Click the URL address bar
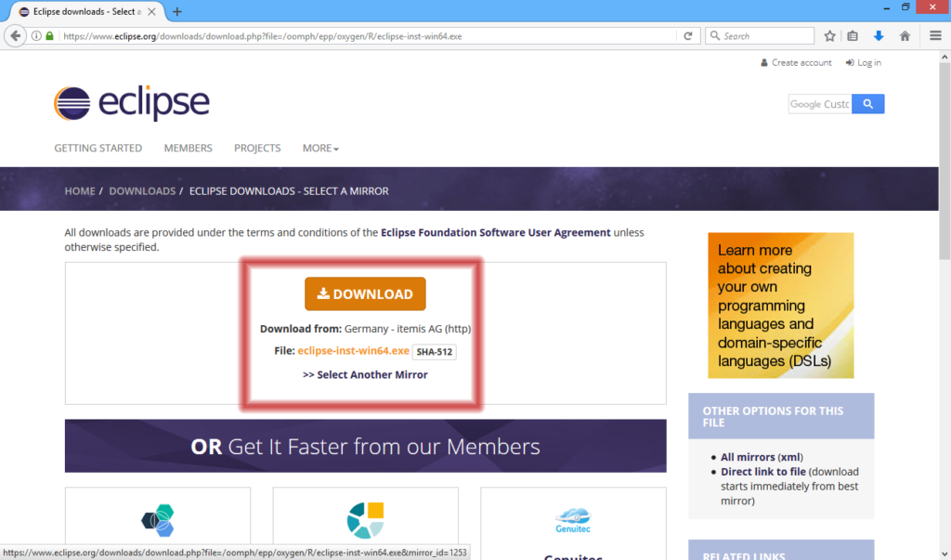The height and width of the screenshot is (560, 951). point(367,36)
